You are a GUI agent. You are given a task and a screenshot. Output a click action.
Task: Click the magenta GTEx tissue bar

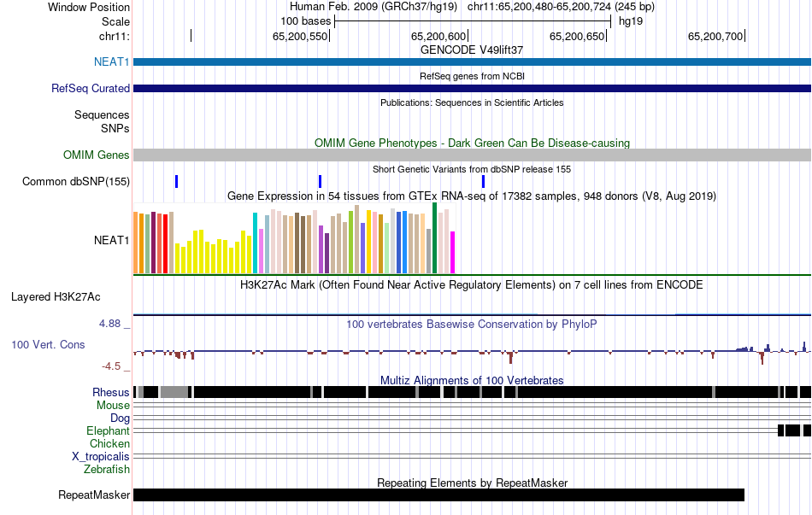(453, 253)
